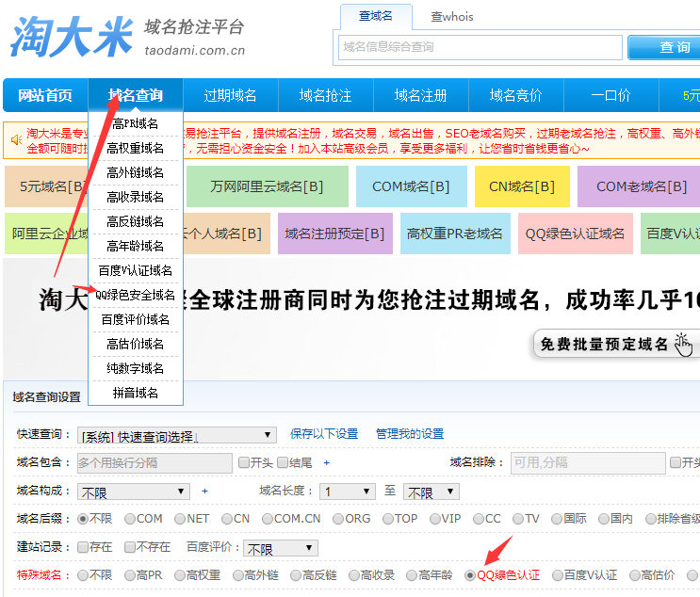Open the 域名竞价 nav item
This screenshot has height=597, width=700.
point(516,95)
